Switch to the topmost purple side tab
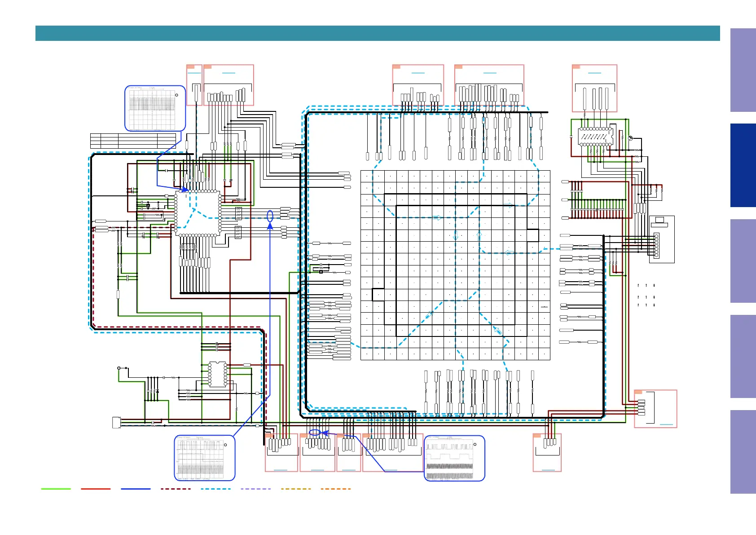756x535 pixels. click(x=743, y=70)
